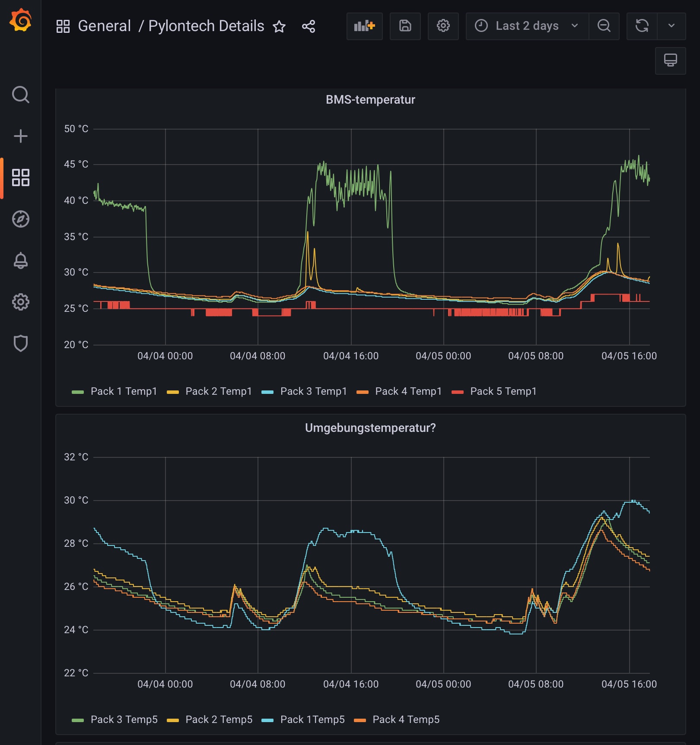Open the Alerting bell icon
This screenshot has width=700, height=745.
(20, 260)
